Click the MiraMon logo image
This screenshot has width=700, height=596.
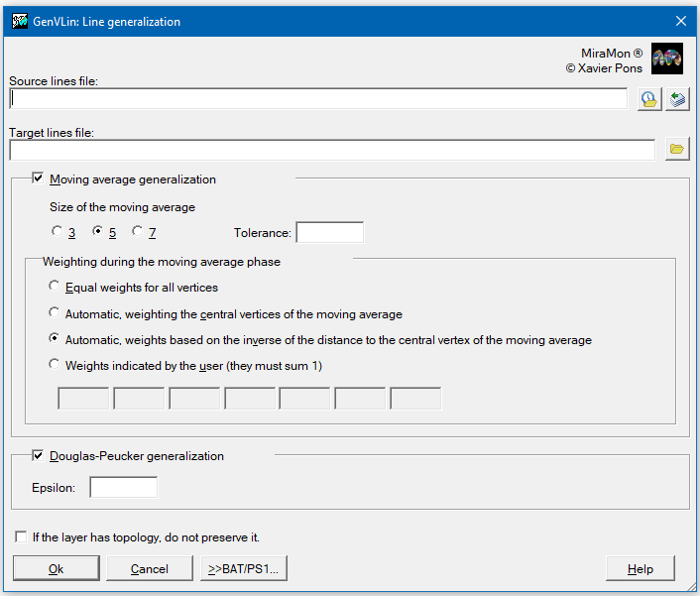tap(667, 59)
